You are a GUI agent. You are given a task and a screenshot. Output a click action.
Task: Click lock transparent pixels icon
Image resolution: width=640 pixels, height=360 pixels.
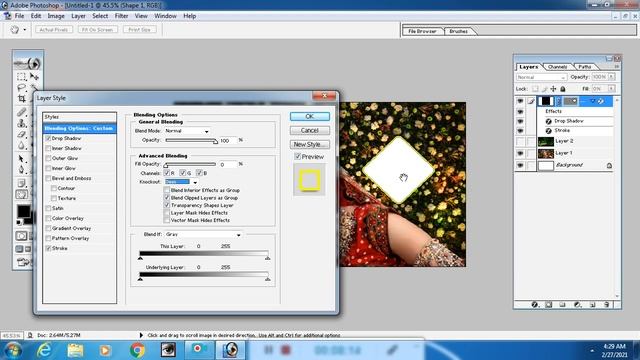[535, 89]
